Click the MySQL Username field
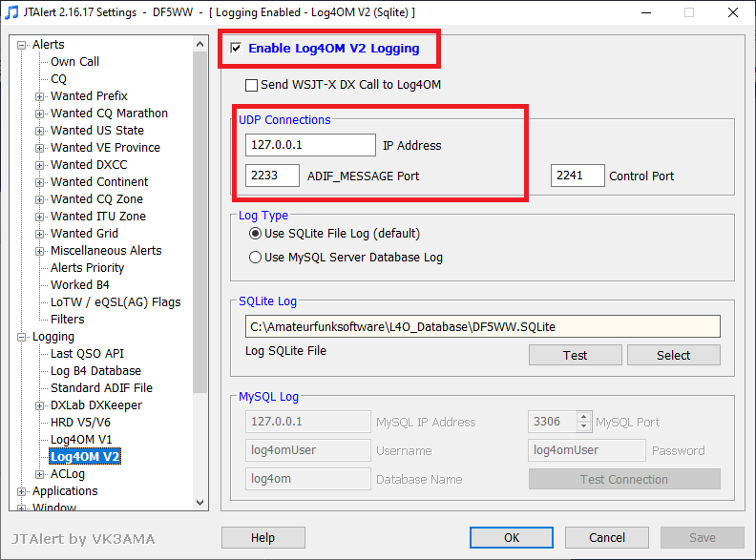Image resolution: width=756 pixels, height=560 pixels. click(x=308, y=450)
